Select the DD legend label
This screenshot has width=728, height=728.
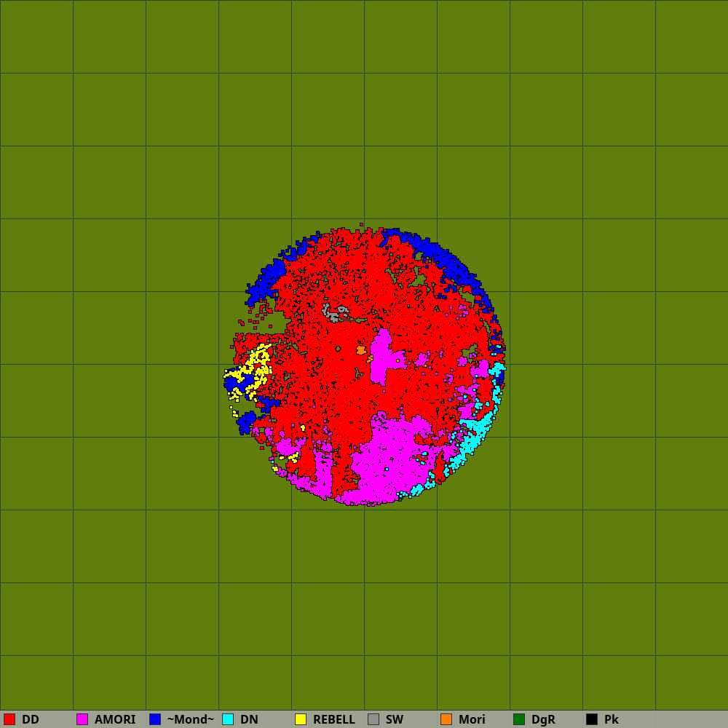tap(31, 719)
